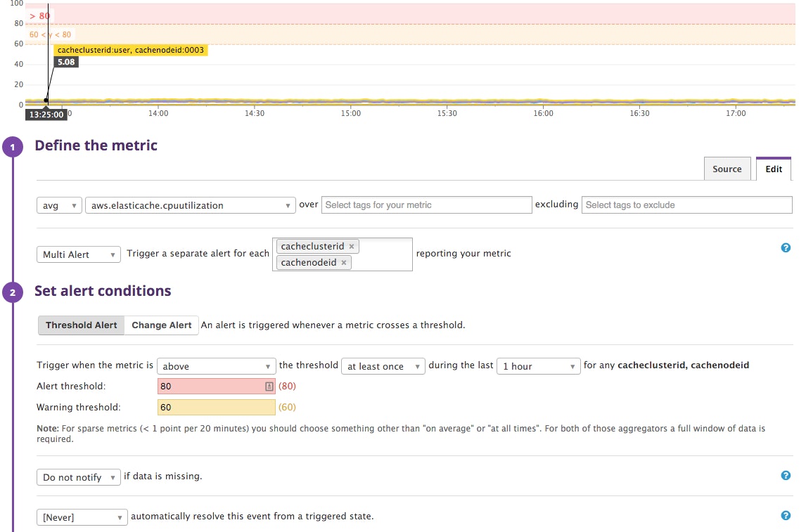The width and height of the screenshot is (806, 532).
Task: Click the icon inside Alert threshold field
Action: pos(269,387)
